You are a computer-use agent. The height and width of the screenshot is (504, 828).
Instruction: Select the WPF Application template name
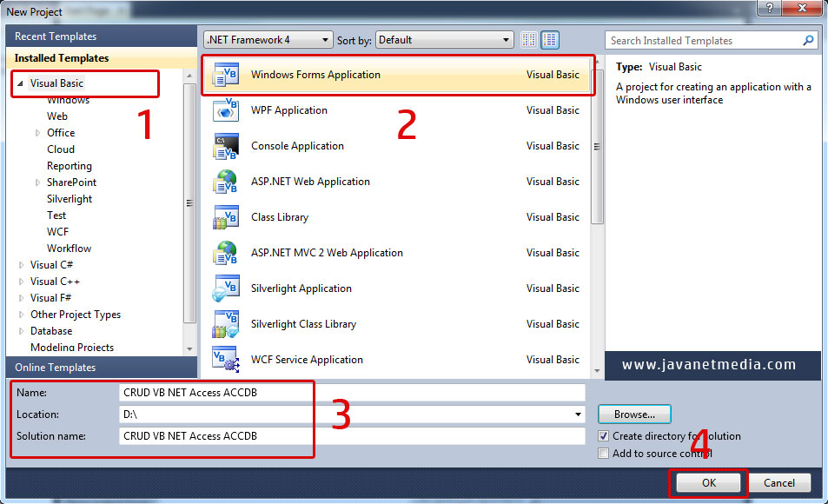[288, 110]
